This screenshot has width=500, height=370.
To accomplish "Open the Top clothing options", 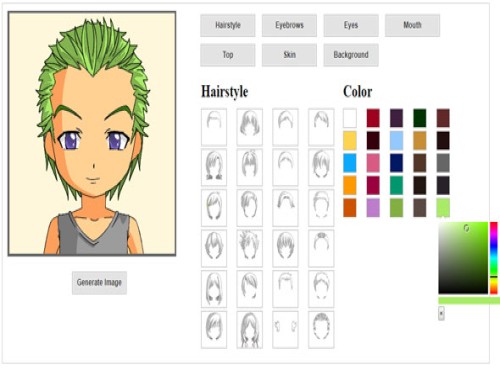I will 228,55.
